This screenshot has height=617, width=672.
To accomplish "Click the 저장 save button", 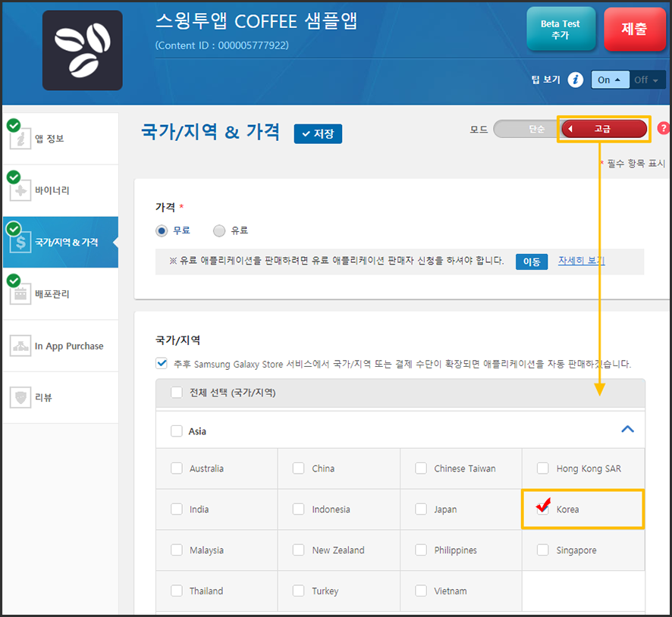I will (318, 133).
